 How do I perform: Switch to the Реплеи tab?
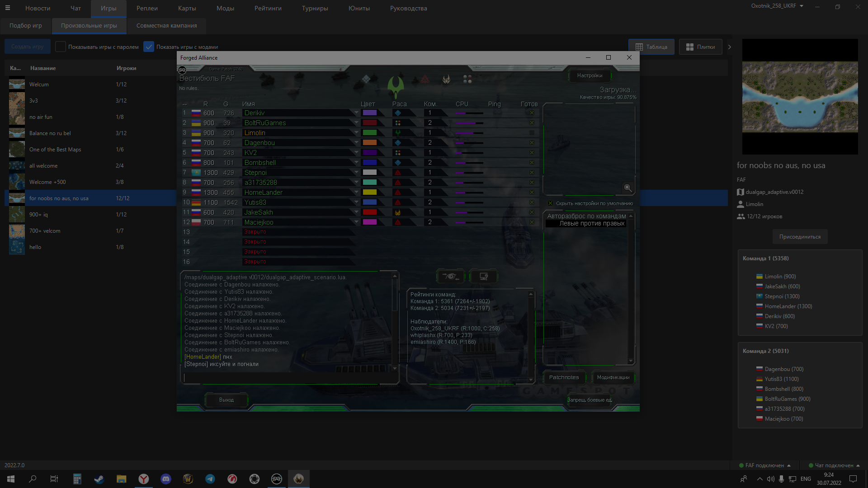(147, 8)
